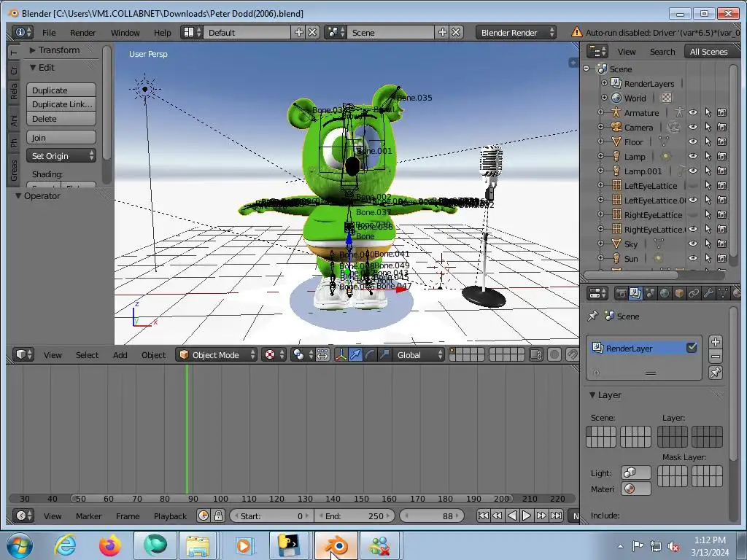
Task: Launch Firefox from the taskbar
Action: [109, 545]
